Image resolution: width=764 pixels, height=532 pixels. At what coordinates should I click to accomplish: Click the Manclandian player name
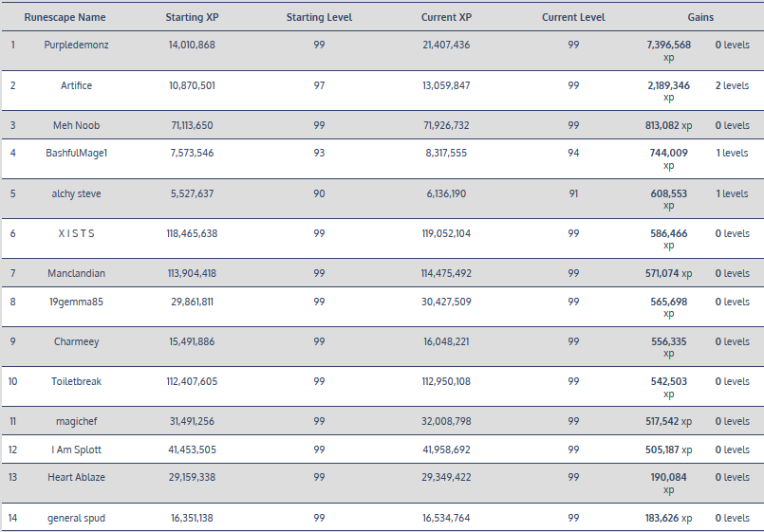pos(76,273)
